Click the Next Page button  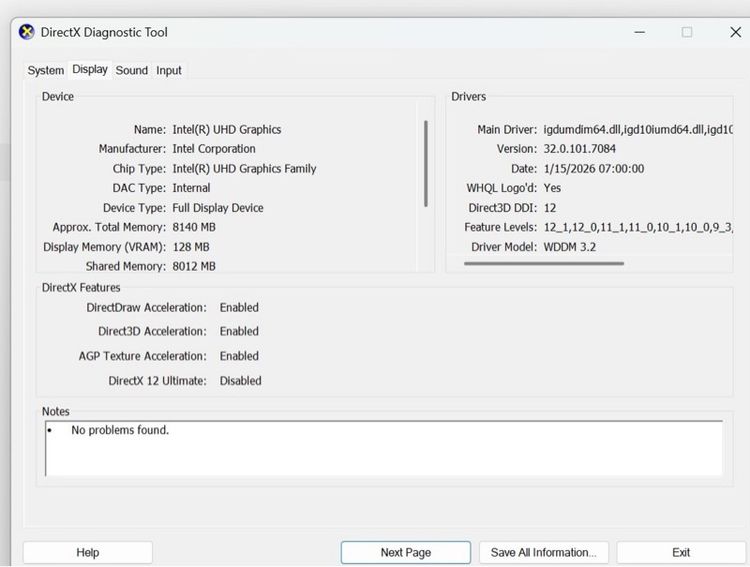click(x=406, y=553)
